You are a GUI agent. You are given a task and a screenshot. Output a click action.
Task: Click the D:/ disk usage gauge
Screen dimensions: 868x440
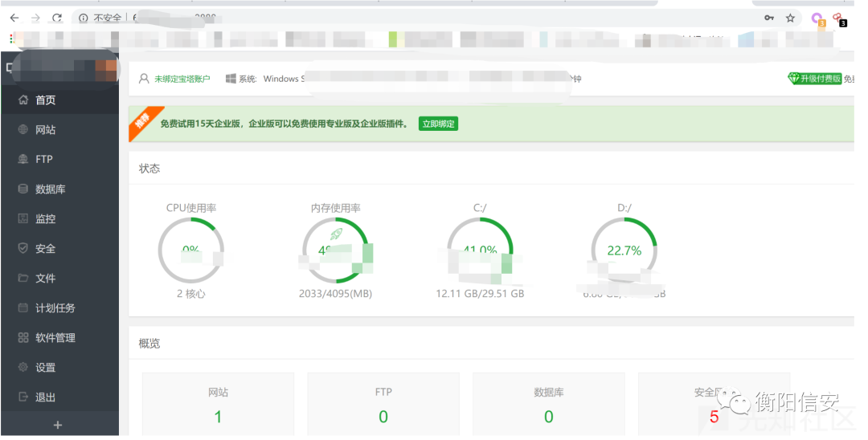pos(624,251)
